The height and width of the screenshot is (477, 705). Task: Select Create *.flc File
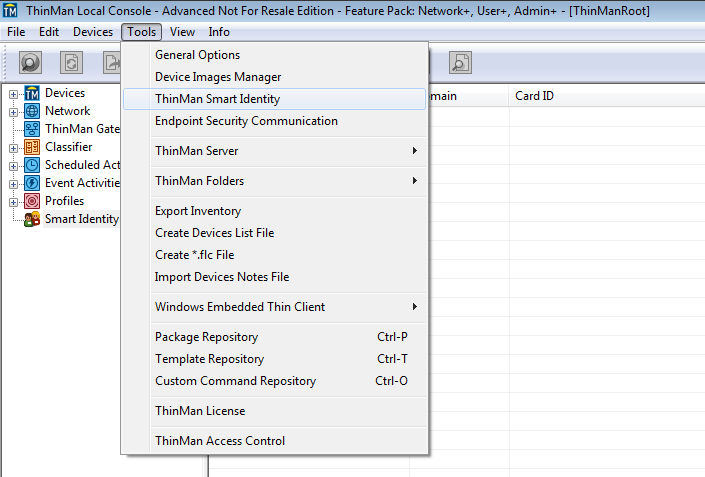[275, 255]
